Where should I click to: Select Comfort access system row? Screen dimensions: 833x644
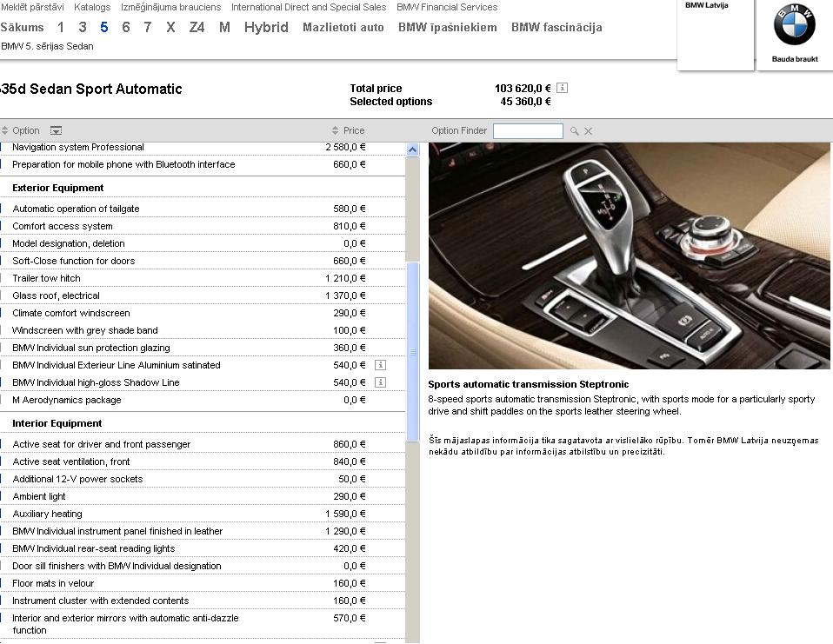203,226
